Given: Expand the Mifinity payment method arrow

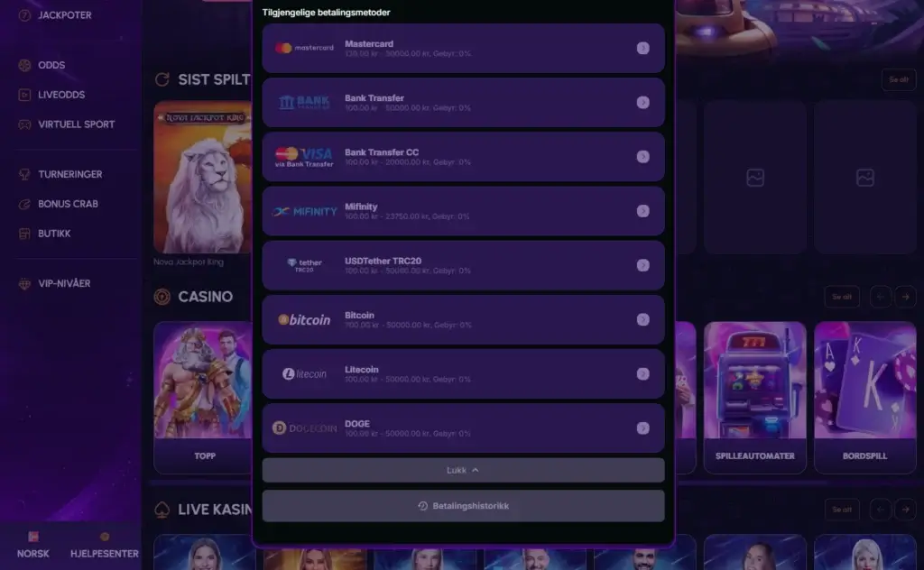Looking at the screenshot, I should (x=642, y=211).
